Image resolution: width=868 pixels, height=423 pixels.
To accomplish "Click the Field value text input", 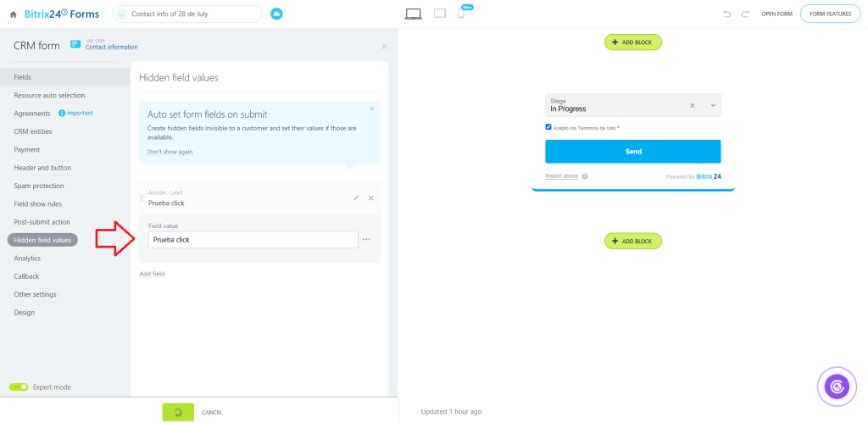I will [253, 240].
